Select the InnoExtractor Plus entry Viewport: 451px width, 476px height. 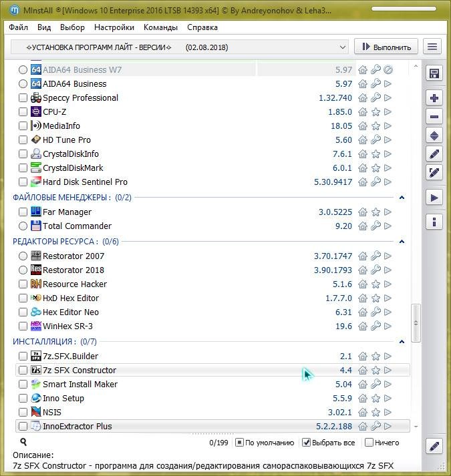[212, 426]
